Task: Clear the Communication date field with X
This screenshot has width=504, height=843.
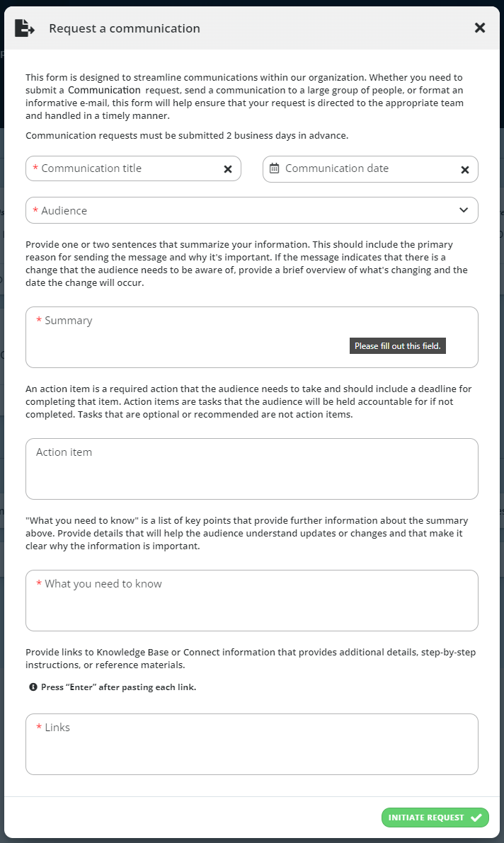Action: 465,170
